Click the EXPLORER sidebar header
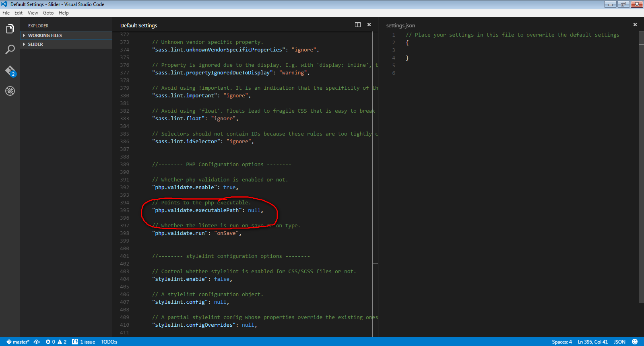 pos(38,26)
